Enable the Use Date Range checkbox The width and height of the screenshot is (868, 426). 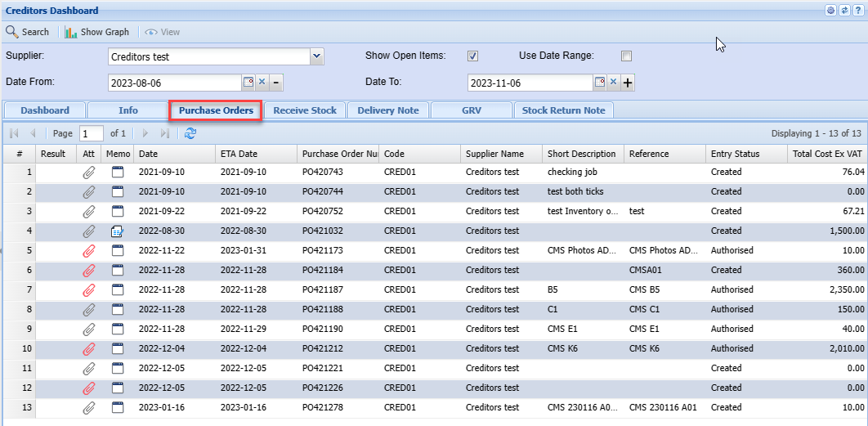(626, 56)
